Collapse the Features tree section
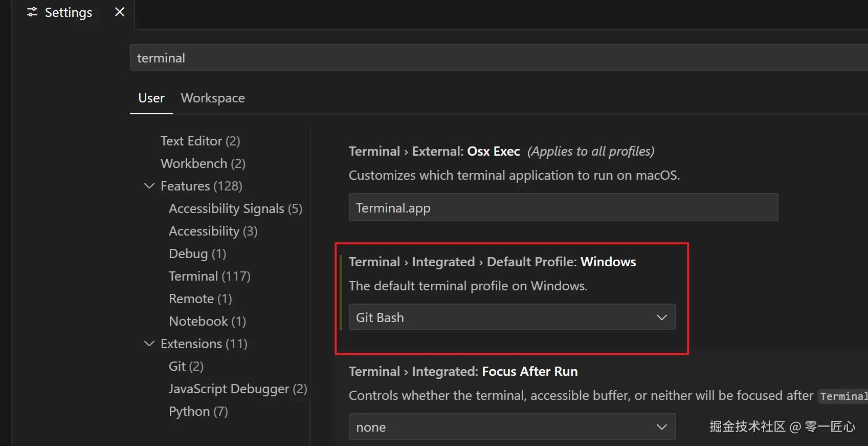 [149, 186]
